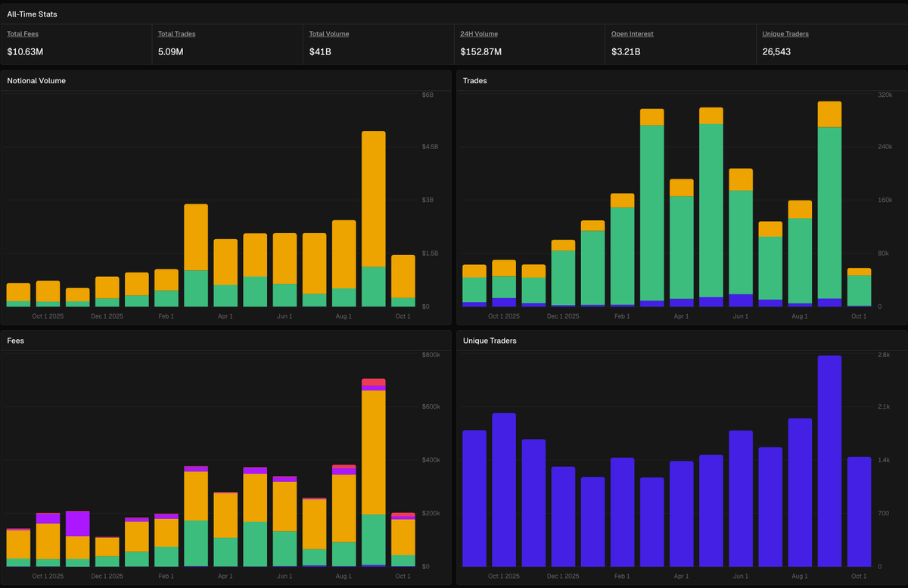Click the 2.1k axis label in Unique Traders
Viewport: 908px width, 588px height.
(884, 407)
